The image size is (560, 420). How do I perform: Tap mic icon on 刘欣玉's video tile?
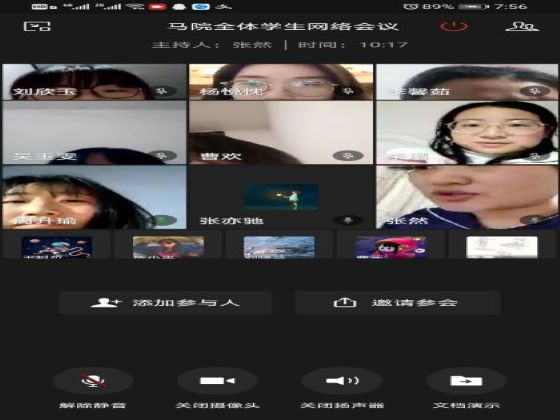click(162, 91)
